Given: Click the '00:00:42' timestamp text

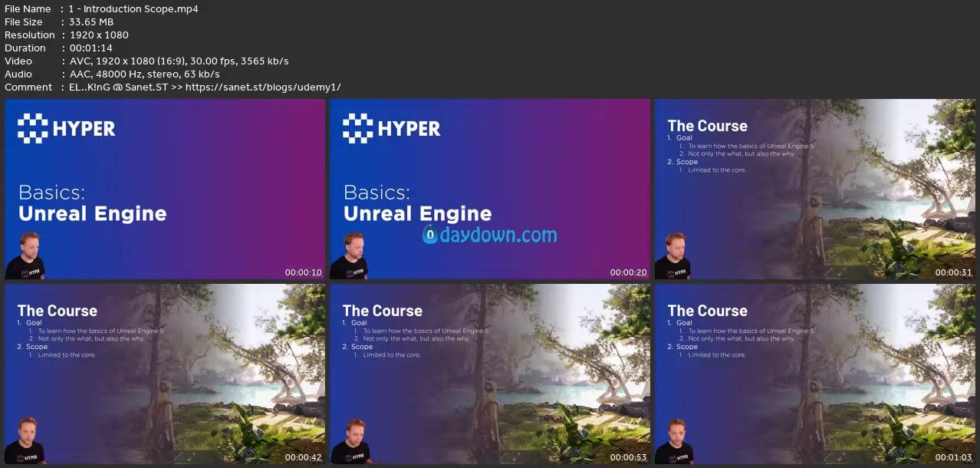Looking at the screenshot, I should tap(303, 457).
